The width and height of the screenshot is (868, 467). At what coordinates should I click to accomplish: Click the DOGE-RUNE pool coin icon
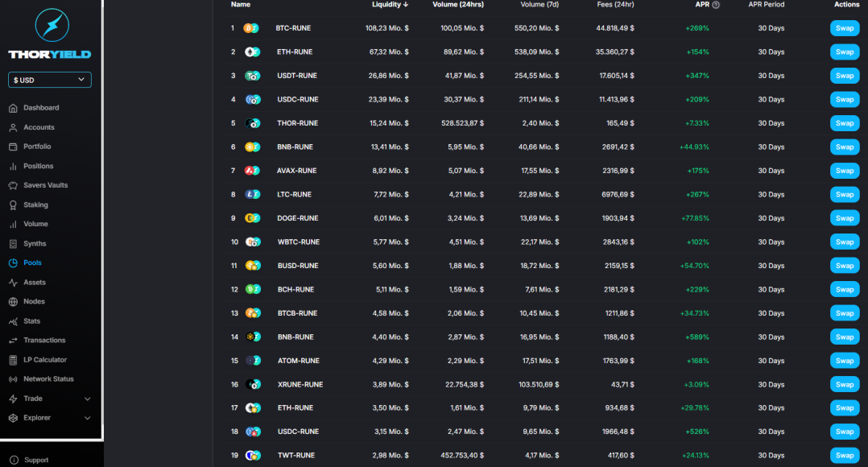tap(253, 218)
